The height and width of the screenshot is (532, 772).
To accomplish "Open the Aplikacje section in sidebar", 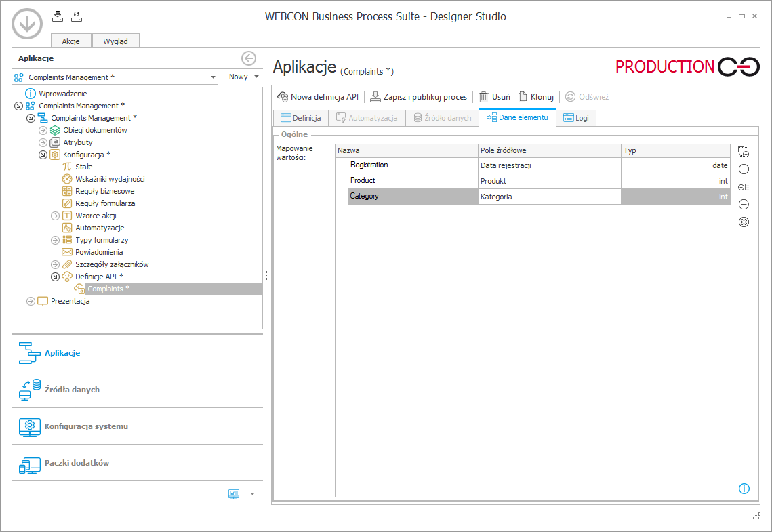I will [138, 353].
